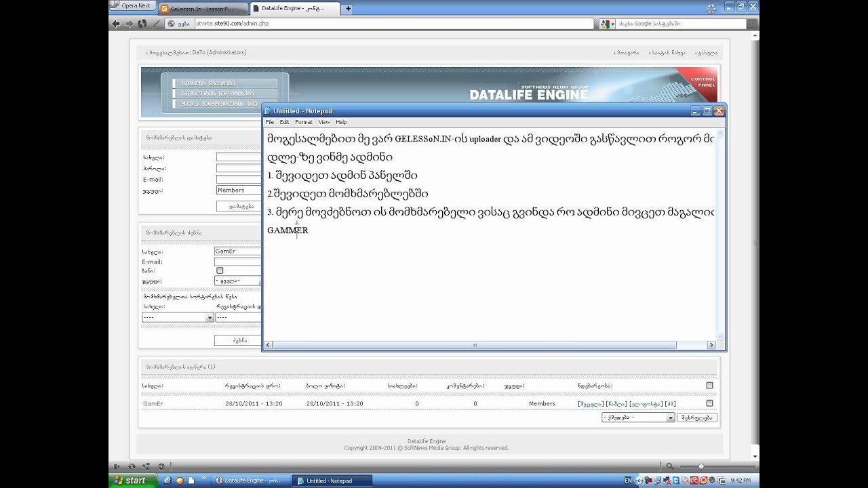Reload the page in the browser toolbar
Viewport: 868px width, 488px height.
pos(142,24)
